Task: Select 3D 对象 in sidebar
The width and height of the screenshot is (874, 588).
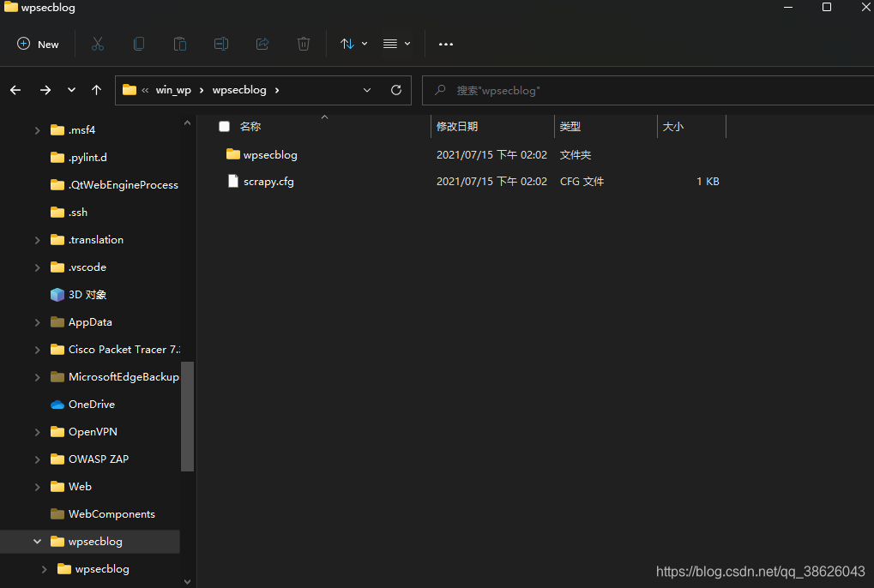Action: pyautogui.click(x=87, y=295)
